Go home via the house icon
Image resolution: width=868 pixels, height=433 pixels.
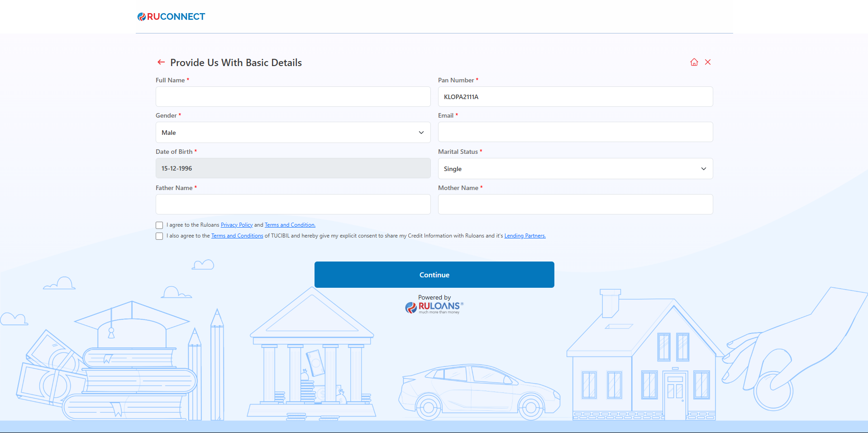pos(694,62)
